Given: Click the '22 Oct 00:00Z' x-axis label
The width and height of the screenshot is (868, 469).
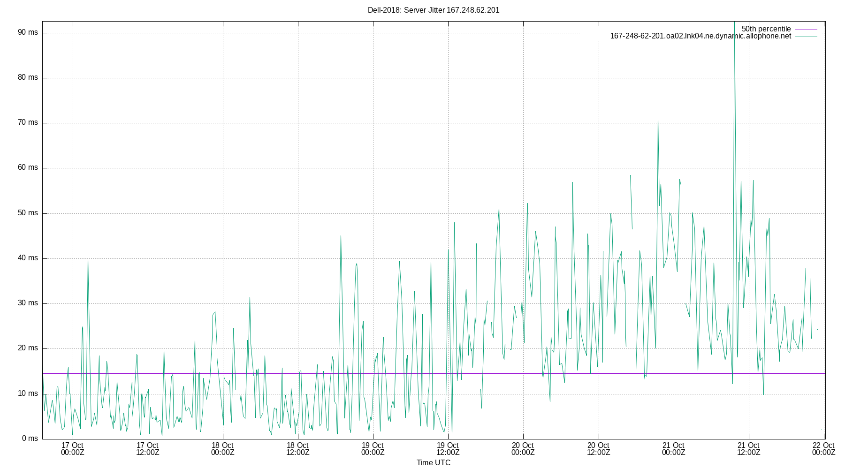Looking at the screenshot, I should tap(823, 449).
